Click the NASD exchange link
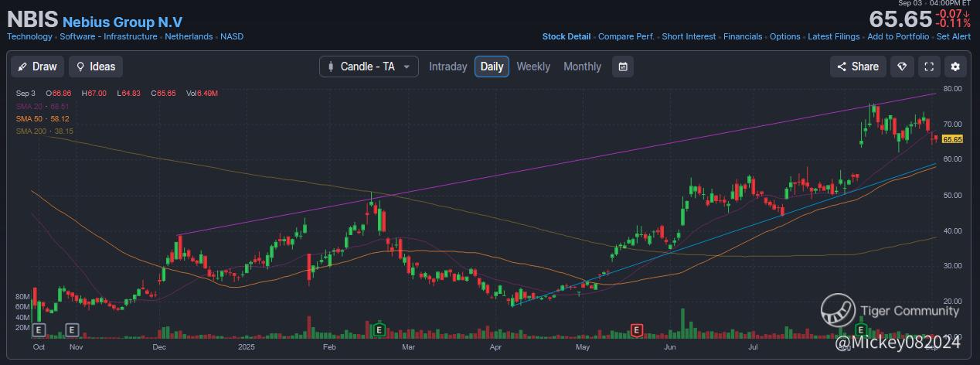 (232, 36)
